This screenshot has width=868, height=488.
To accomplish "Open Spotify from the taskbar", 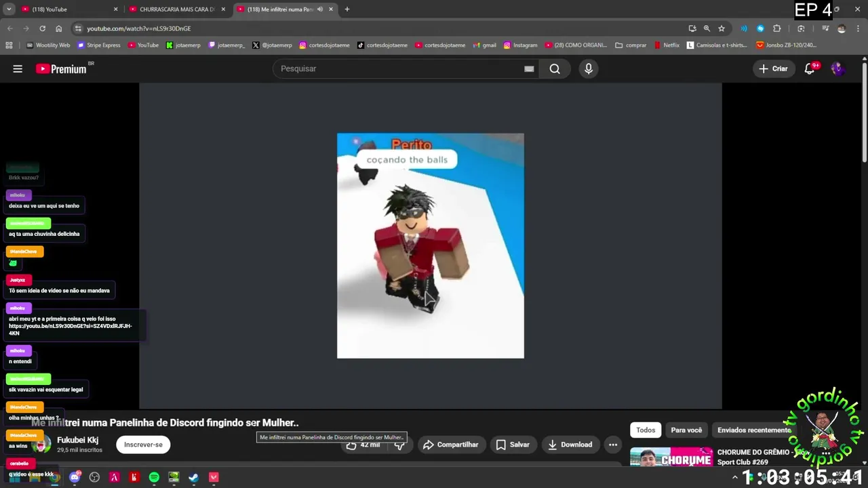I will pyautogui.click(x=154, y=477).
